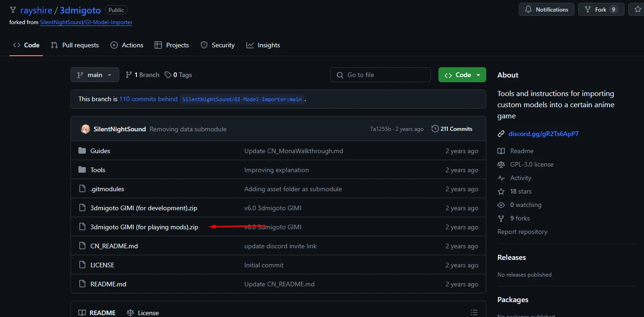The image size is (644, 317).
Task: Open the 110 commits behind link
Action: [x=148, y=99]
